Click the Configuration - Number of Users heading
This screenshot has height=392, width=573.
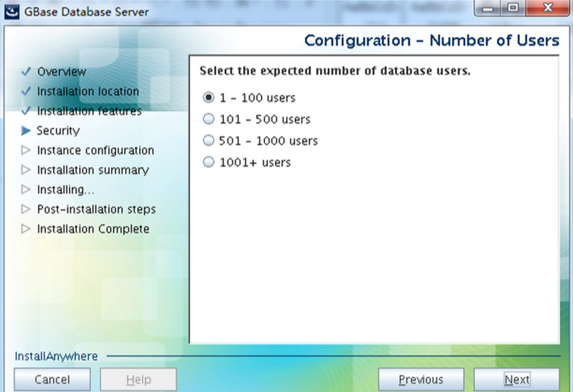(x=432, y=40)
